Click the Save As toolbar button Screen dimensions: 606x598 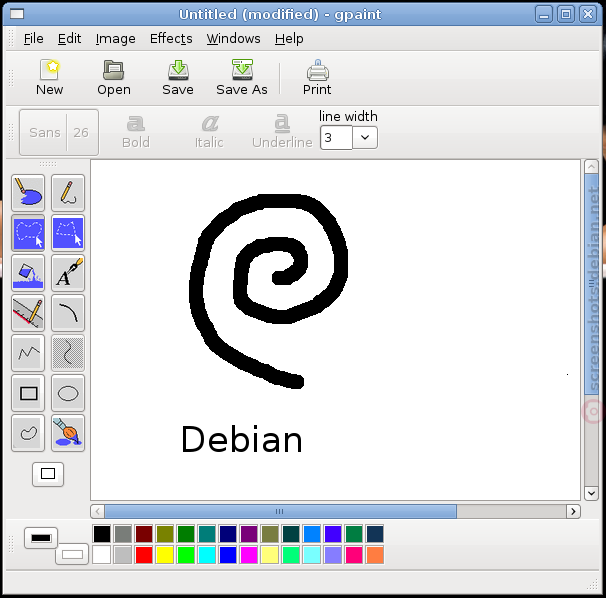[242, 78]
